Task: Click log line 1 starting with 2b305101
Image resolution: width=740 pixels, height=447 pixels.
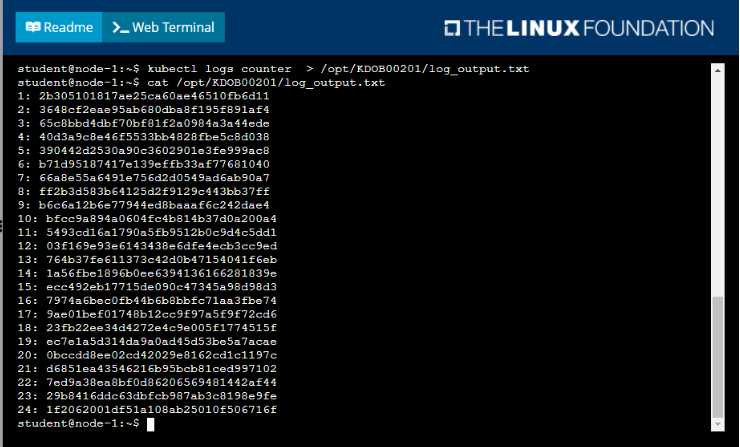Action: pos(143,96)
